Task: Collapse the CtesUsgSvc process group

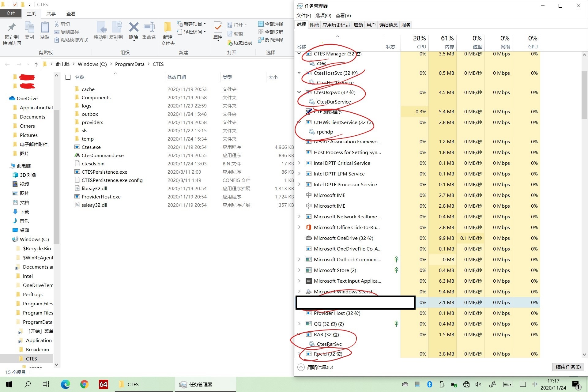Action: click(x=299, y=92)
